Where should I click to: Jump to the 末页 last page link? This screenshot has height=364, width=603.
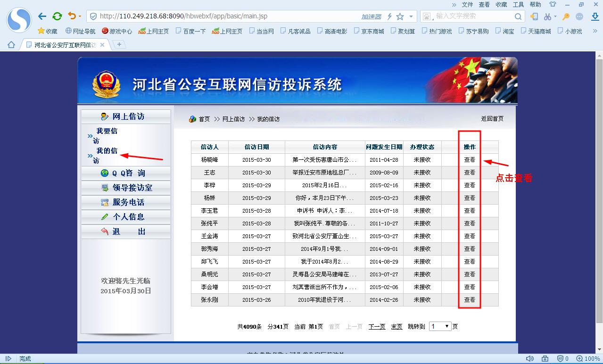click(396, 326)
